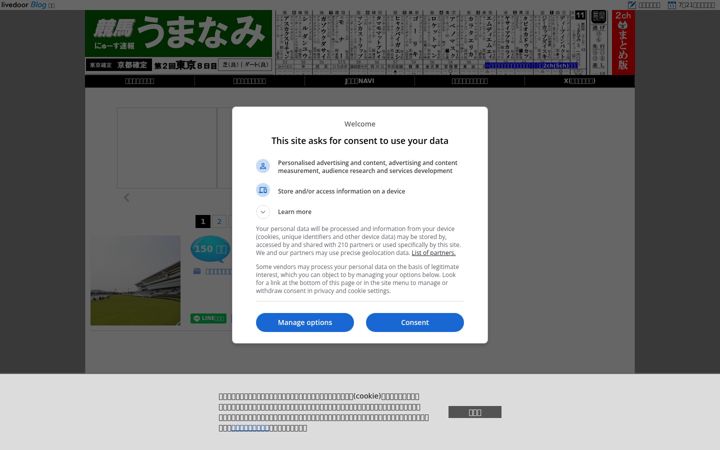Open Manage options in consent dialog
The width and height of the screenshot is (720, 450).
click(x=304, y=322)
